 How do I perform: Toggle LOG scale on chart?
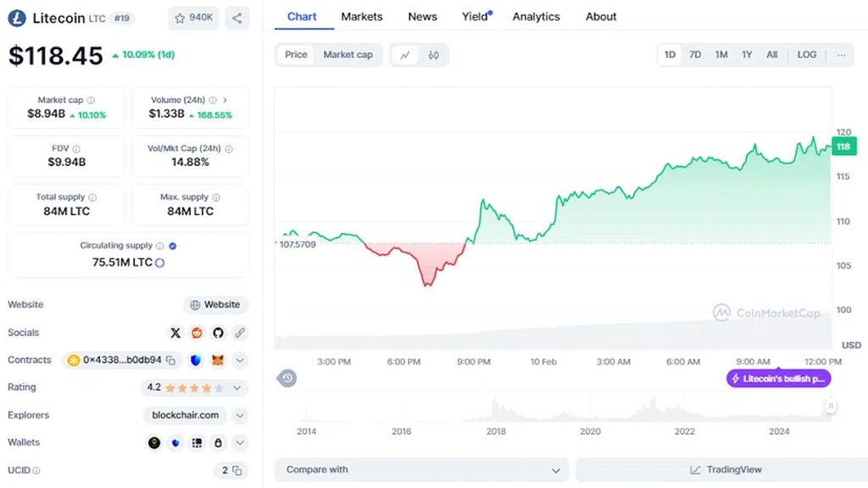pos(807,55)
